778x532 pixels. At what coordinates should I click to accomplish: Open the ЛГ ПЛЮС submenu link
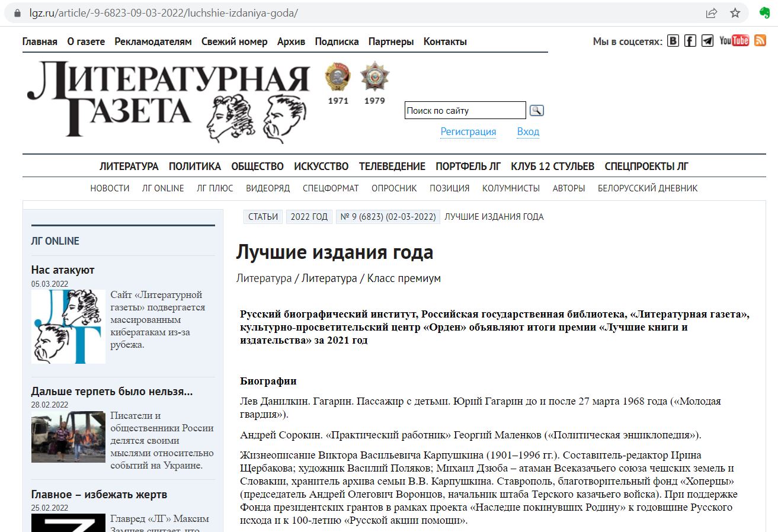[215, 188]
